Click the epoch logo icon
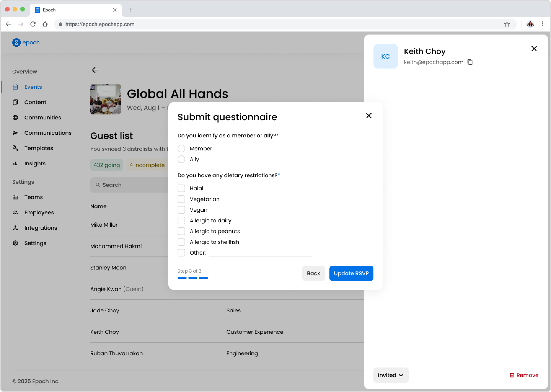The width and height of the screenshot is (551, 392). (x=16, y=42)
